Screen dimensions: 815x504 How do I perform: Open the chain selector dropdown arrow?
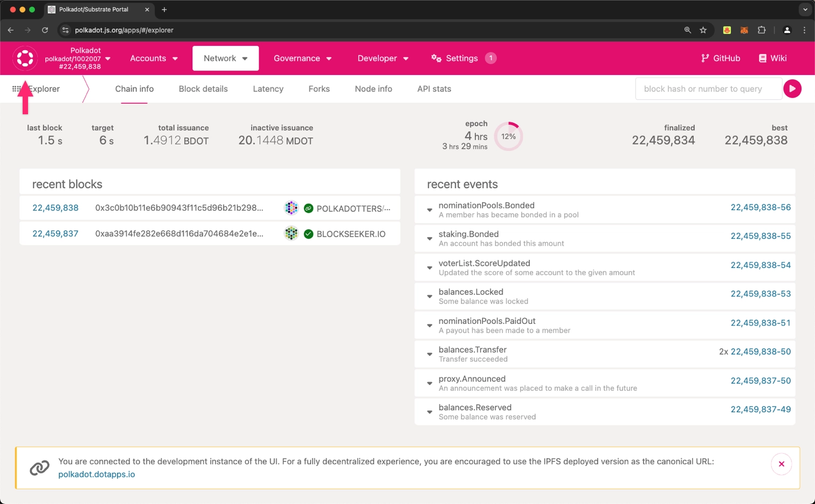pos(108,58)
